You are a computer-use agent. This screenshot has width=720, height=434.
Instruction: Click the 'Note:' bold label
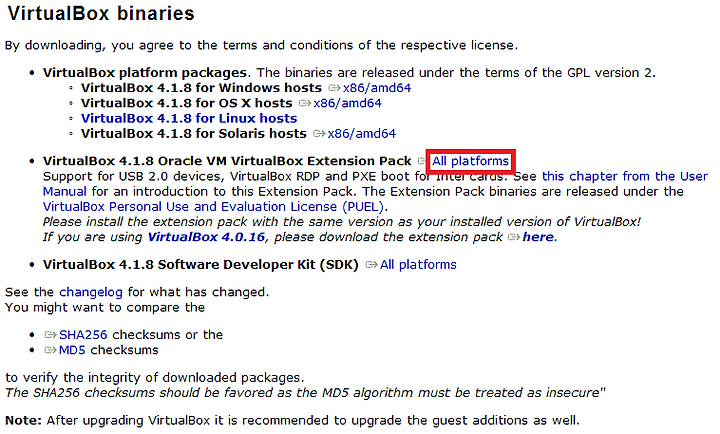click(x=23, y=420)
